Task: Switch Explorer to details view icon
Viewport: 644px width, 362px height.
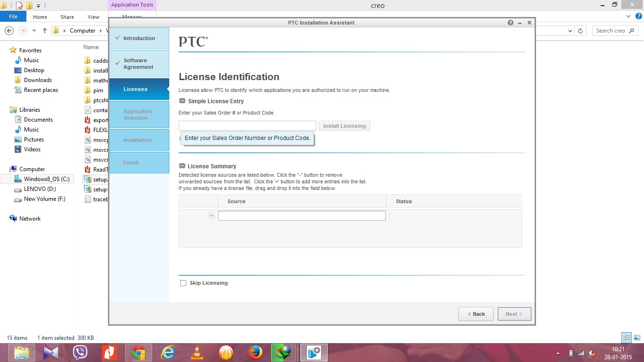Action: 627,337
